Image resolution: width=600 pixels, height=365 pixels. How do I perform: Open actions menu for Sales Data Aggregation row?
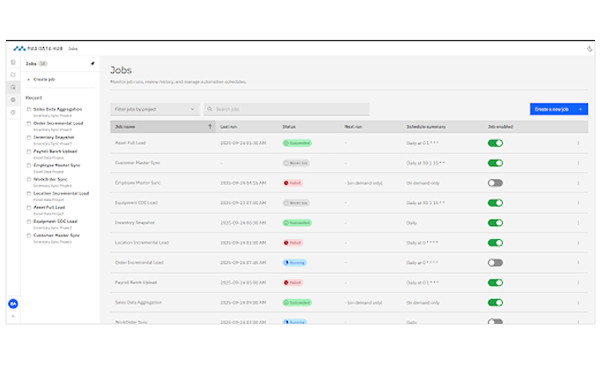coord(578,303)
